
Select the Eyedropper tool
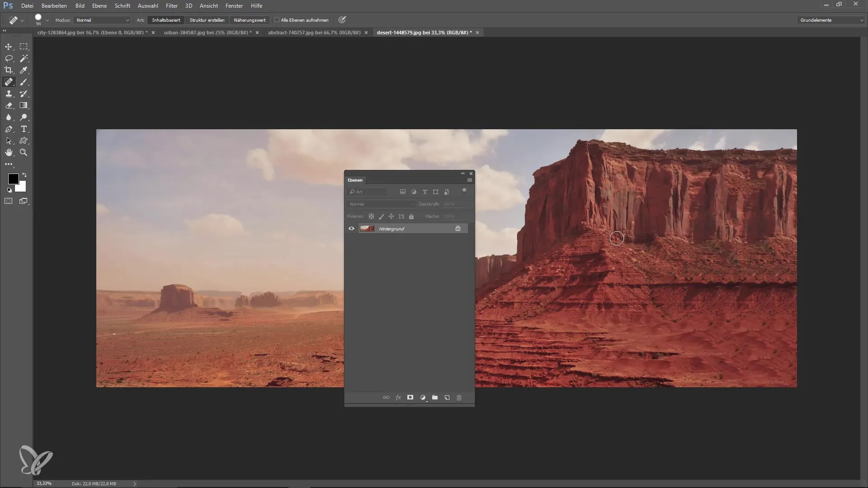pyautogui.click(x=24, y=70)
